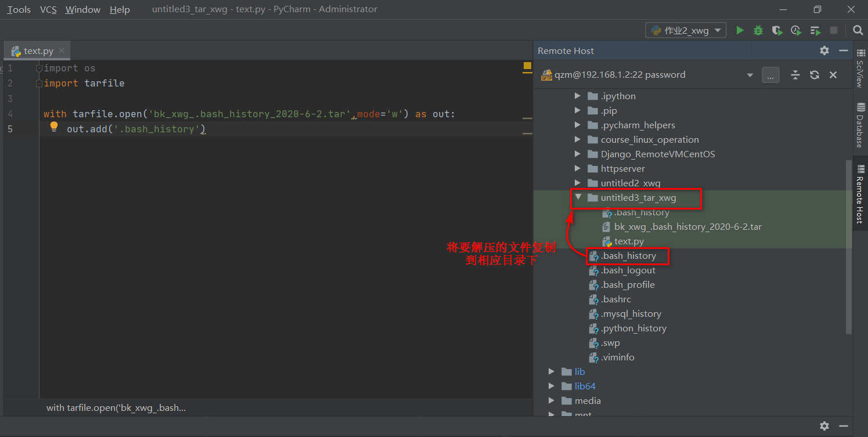Select text.py inside untitled3_tar_xwg folder
This screenshot has height=437, width=868.
(629, 241)
